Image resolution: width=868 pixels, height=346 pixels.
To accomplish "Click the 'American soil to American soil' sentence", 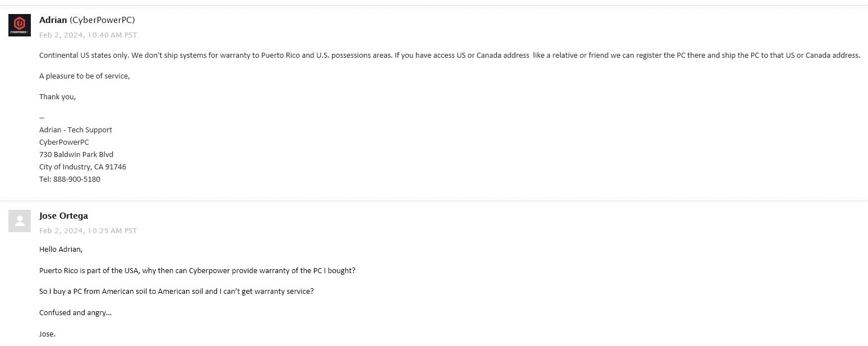I will click(x=176, y=292).
